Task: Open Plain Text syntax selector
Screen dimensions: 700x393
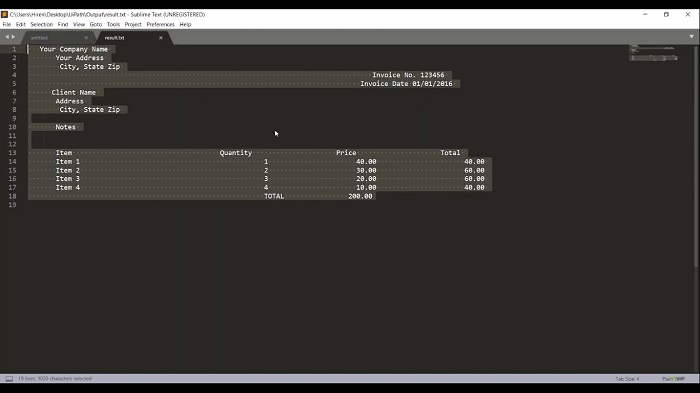Action: 673,379
